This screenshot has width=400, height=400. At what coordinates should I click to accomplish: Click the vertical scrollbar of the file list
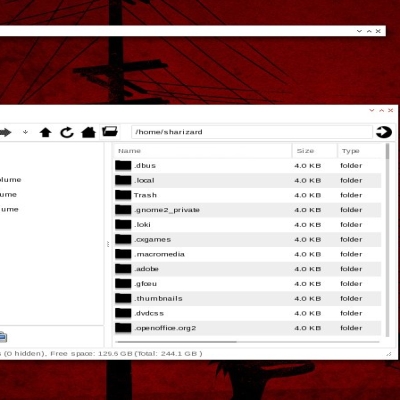point(387,240)
